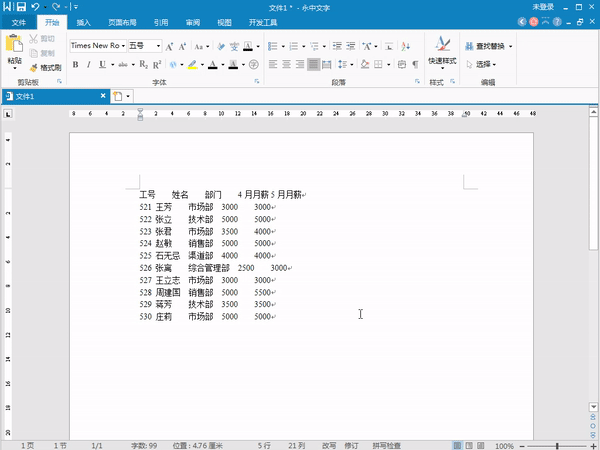Click the zoom out minus button
This screenshot has height=450, width=600.
pos(522,446)
